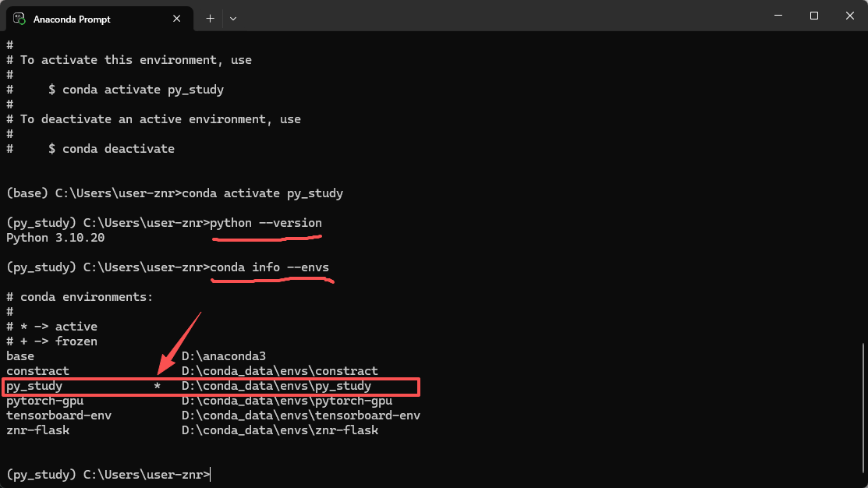Click the path 'D:\anaconda3'
Screen dimensions: 868x488
[224, 356]
